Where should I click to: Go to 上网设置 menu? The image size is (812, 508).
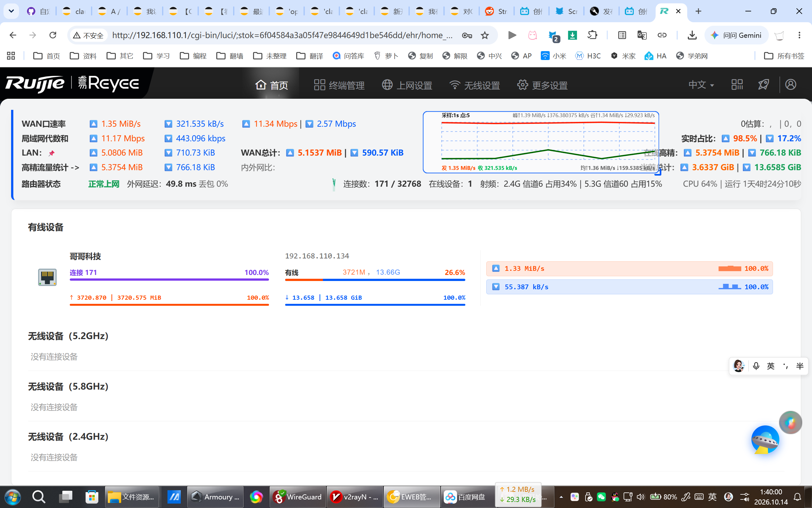coord(407,85)
